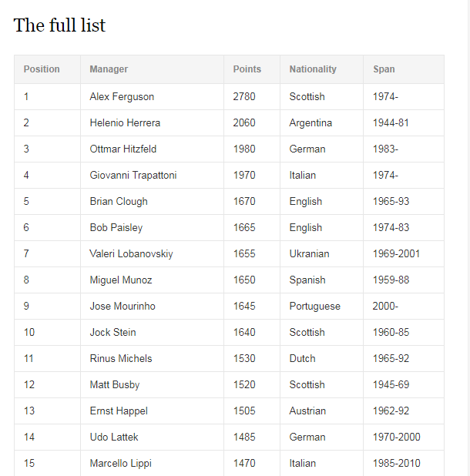Click the Manager column header

click(x=109, y=69)
